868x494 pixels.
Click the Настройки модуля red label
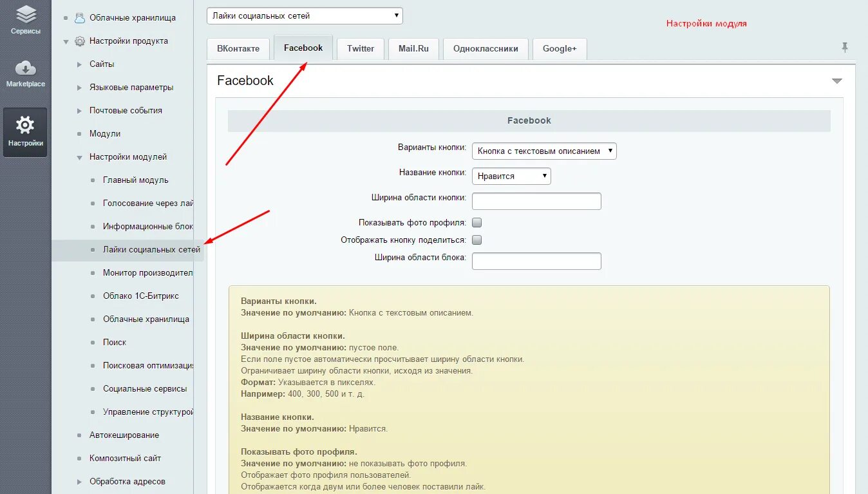coord(706,23)
